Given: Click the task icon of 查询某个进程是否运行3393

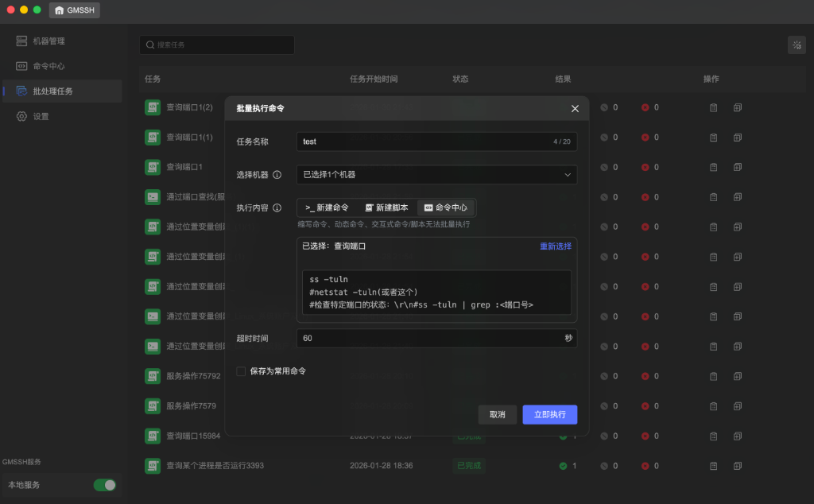Looking at the screenshot, I should coord(153,466).
